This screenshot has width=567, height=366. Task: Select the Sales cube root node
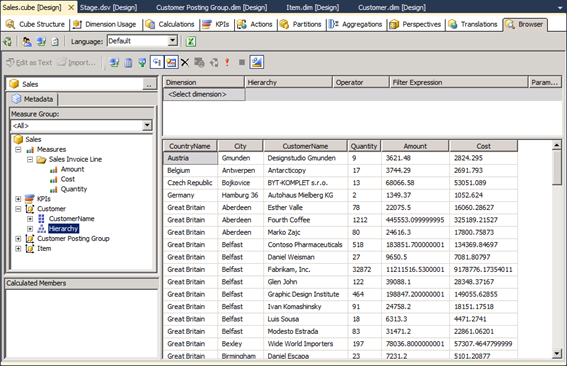(33, 139)
